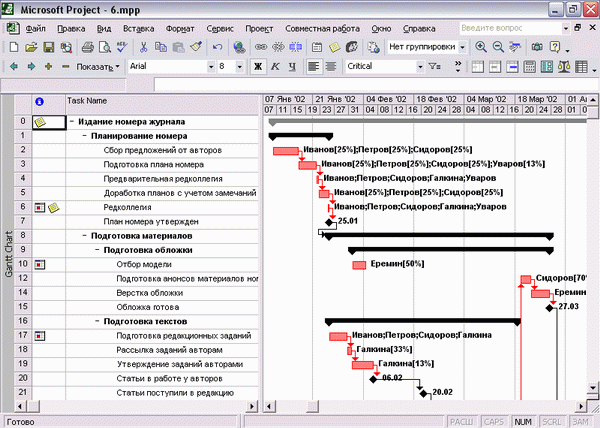Click the Показать outline button

coord(98,67)
